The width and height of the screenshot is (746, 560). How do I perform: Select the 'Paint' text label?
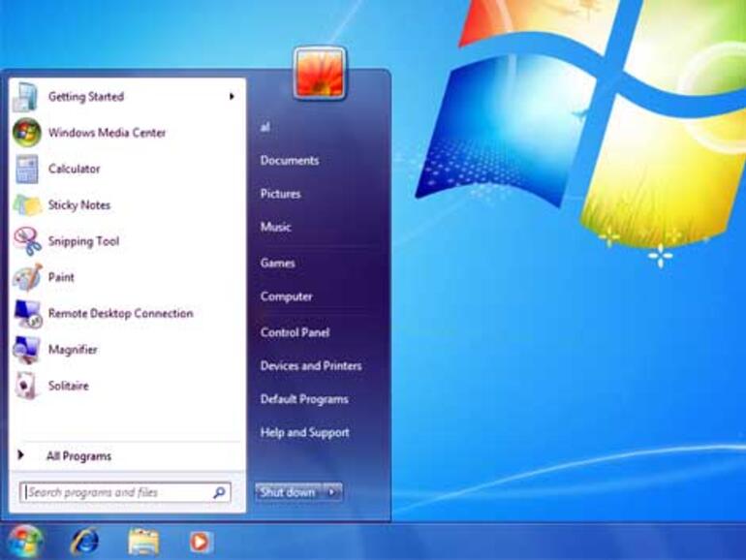pyautogui.click(x=61, y=277)
